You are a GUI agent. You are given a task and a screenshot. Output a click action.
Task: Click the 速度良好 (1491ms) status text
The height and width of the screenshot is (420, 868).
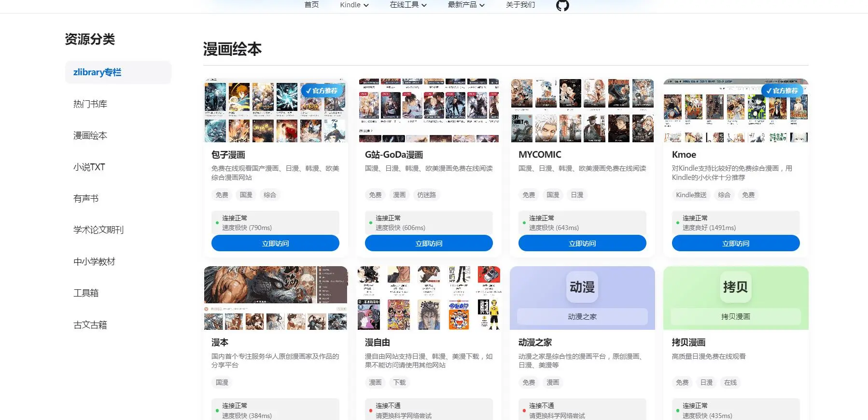[x=709, y=228]
